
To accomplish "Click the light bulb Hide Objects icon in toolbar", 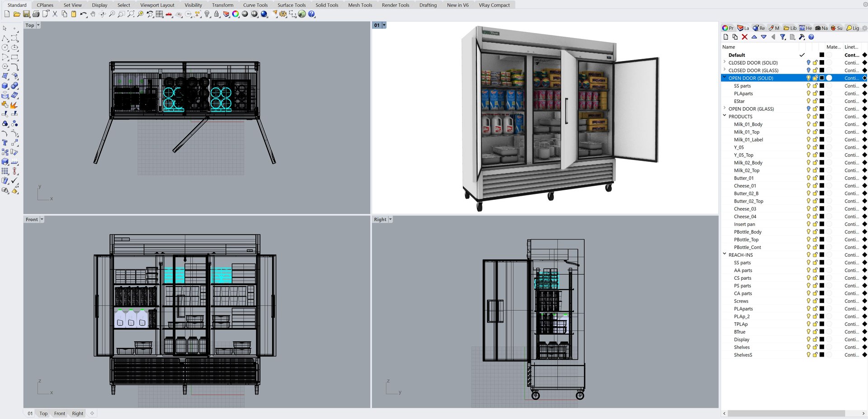I will pyautogui.click(x=207, y=14).
